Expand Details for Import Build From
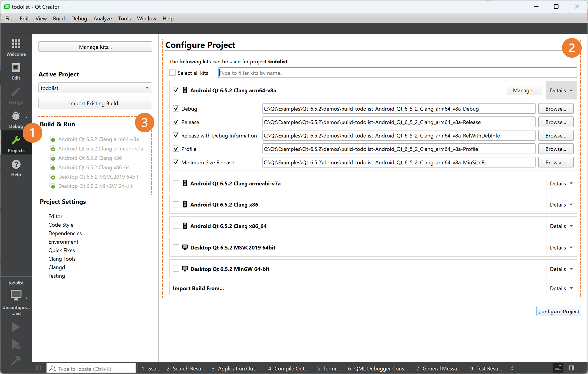The image size is (588, 374). click(561, 288)
